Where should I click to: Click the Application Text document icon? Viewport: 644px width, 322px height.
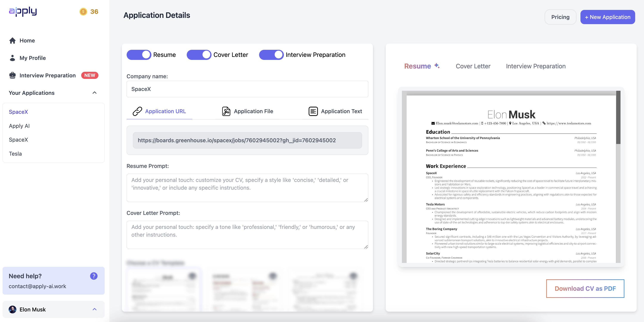coord(313,111)
